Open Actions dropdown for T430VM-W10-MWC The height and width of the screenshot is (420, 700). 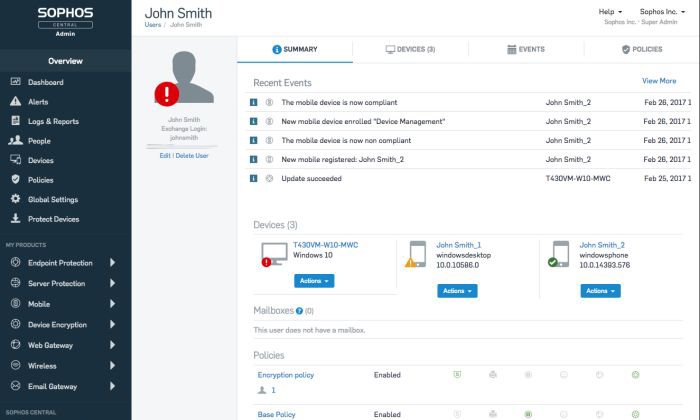pos(314,281)
